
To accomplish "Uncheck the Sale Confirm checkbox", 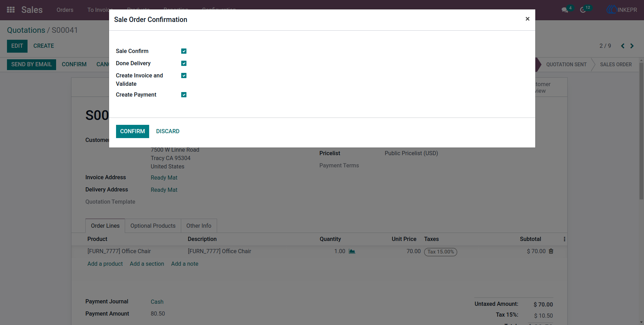I will pyautogui.click(x=184, y=51).
